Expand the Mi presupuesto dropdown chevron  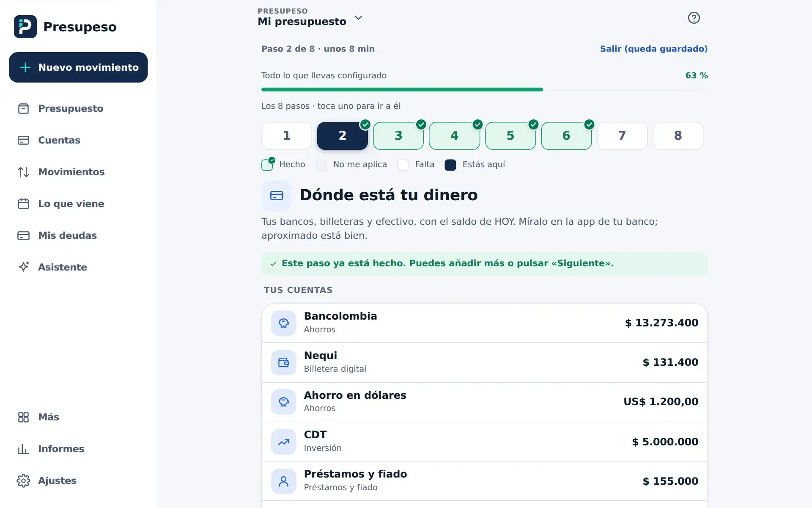(x=358, y=18)
